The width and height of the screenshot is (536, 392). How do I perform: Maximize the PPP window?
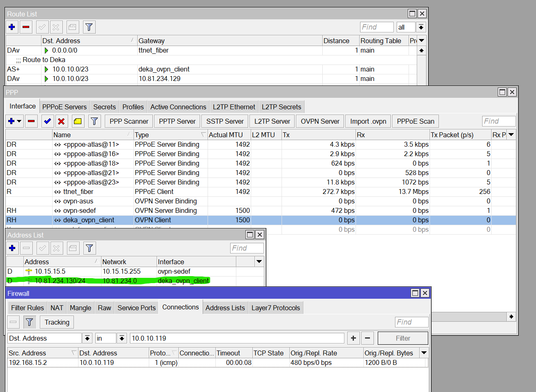[x=502, y=92]
